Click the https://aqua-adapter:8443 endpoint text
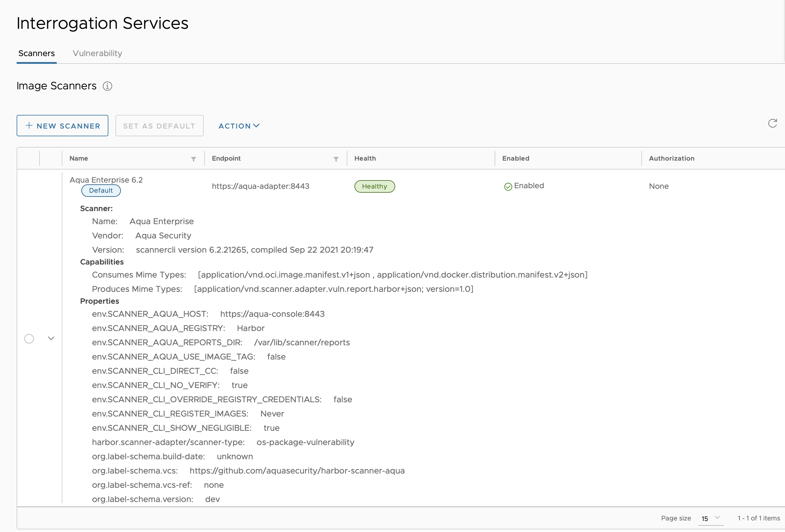Screen dimensions: 785x532 [x=260, y=186]
